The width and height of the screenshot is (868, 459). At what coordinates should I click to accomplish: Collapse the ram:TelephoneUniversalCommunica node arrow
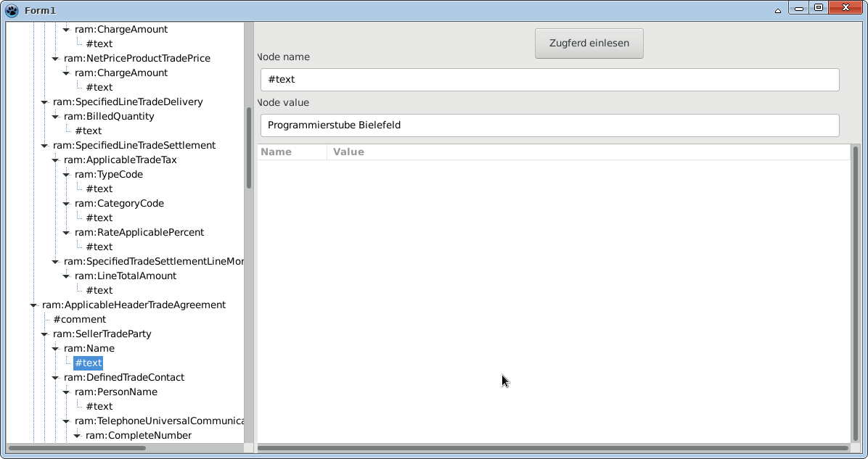point(67,421)
